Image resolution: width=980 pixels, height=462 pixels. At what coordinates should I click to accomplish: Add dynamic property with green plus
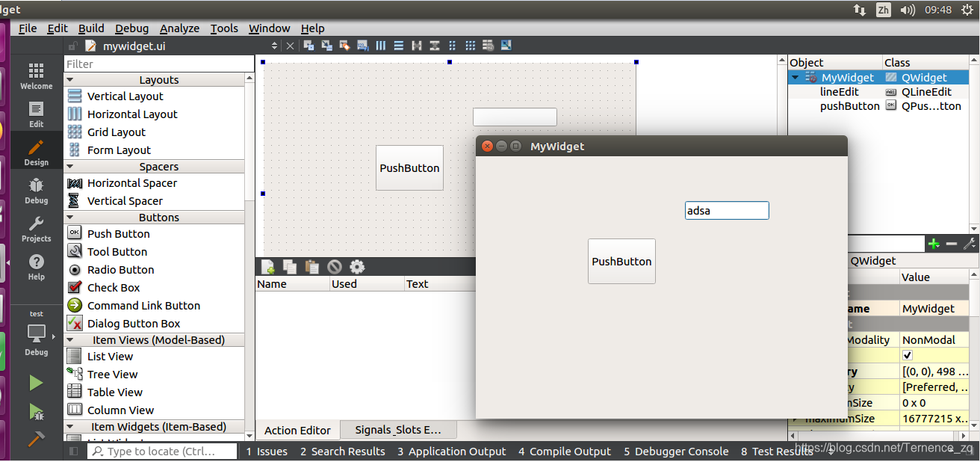coord(934,244)
